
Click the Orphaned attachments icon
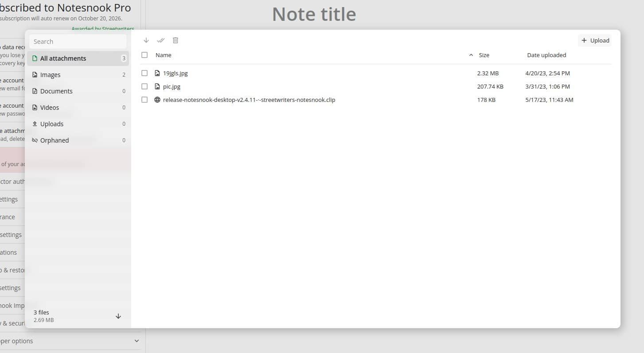click(x=35, y=140)
